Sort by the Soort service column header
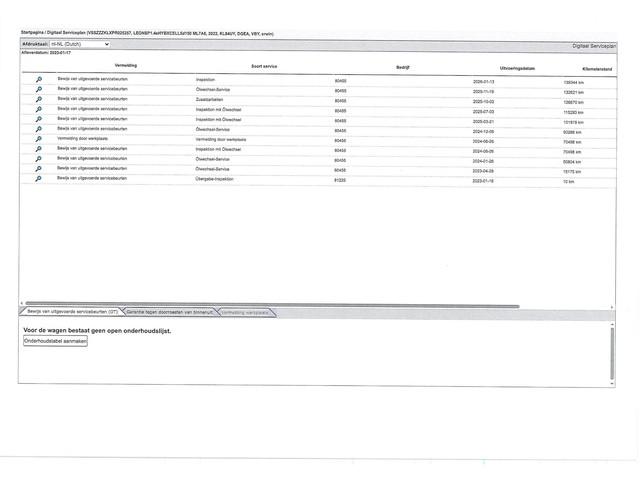640x480 pixels. 264,66
